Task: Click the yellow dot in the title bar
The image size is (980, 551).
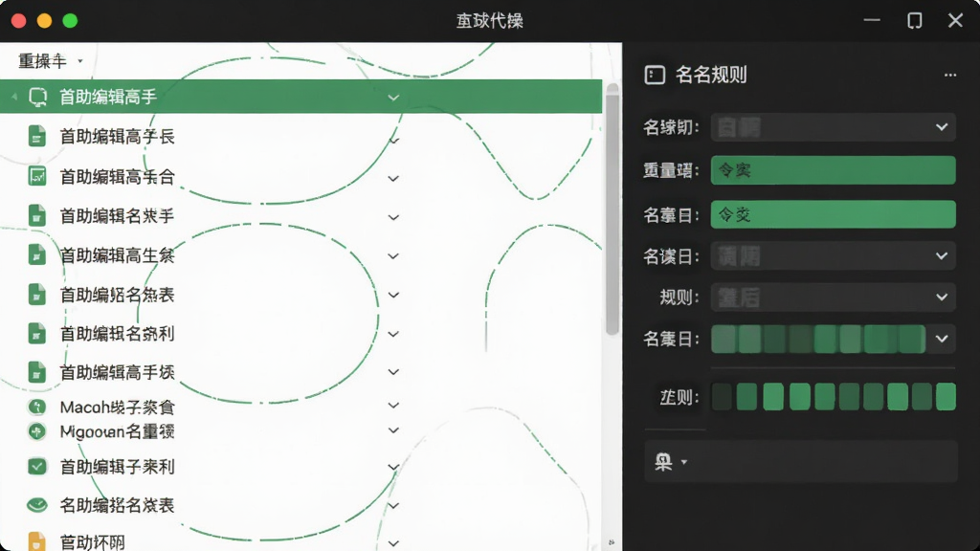Action: 44,21
